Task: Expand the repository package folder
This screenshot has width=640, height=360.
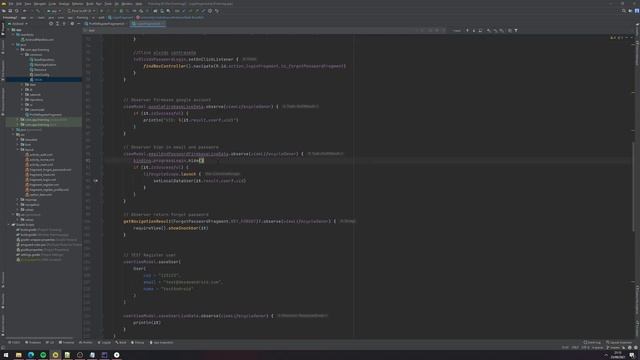Action: [x=22, y=100]
